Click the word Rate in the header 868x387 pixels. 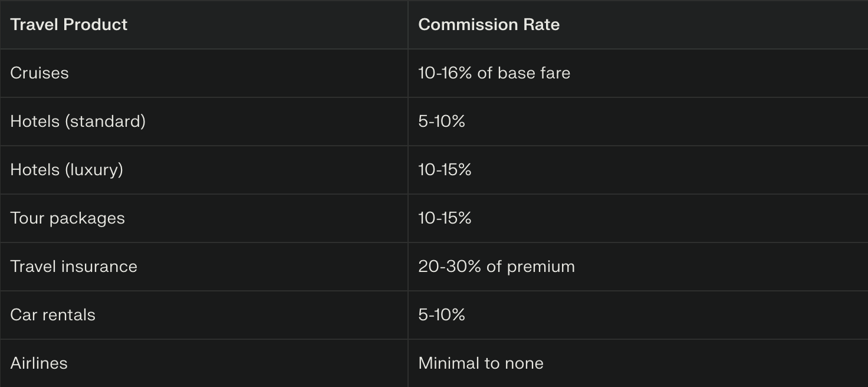pos(541,24)
